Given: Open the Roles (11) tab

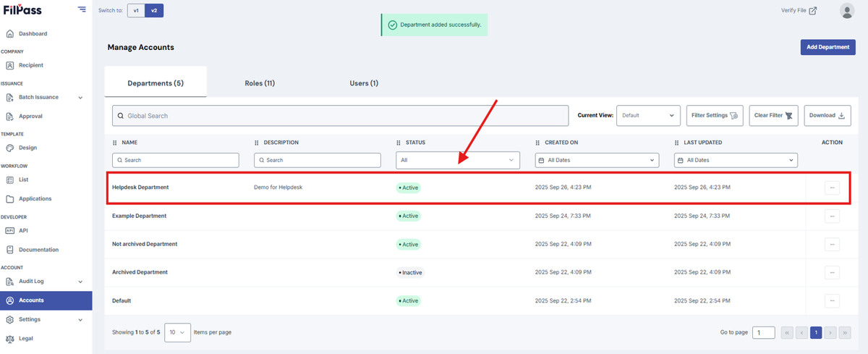Looking at the screenshot, I should pos(260,83).
